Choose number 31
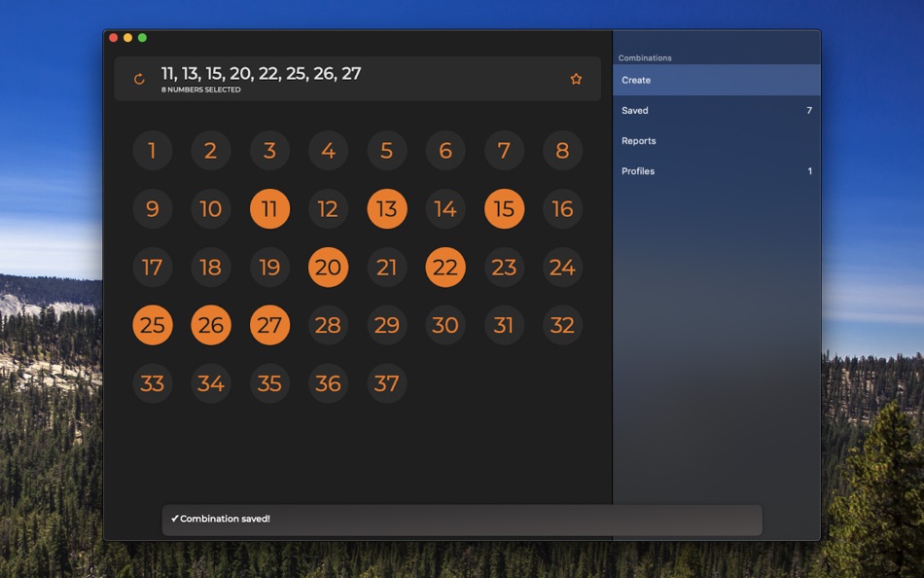The width and height of the screenshot is (924, 578). point(504,325)
